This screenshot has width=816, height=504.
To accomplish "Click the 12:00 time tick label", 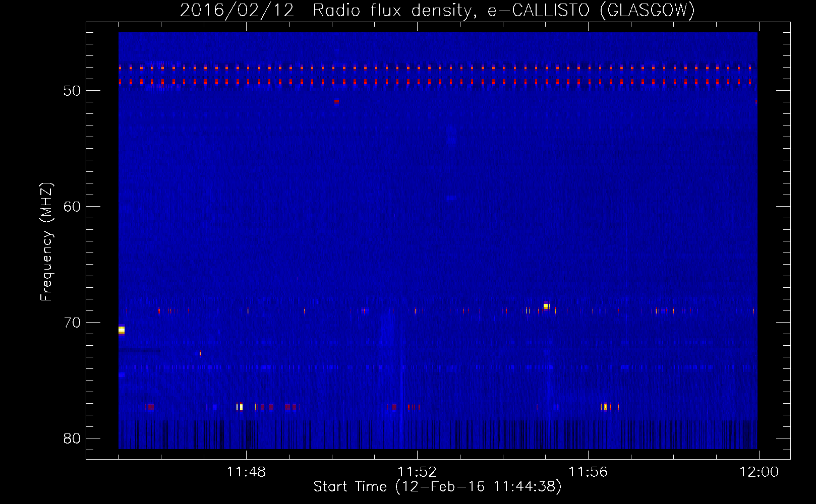I will (x=759, y=472).
